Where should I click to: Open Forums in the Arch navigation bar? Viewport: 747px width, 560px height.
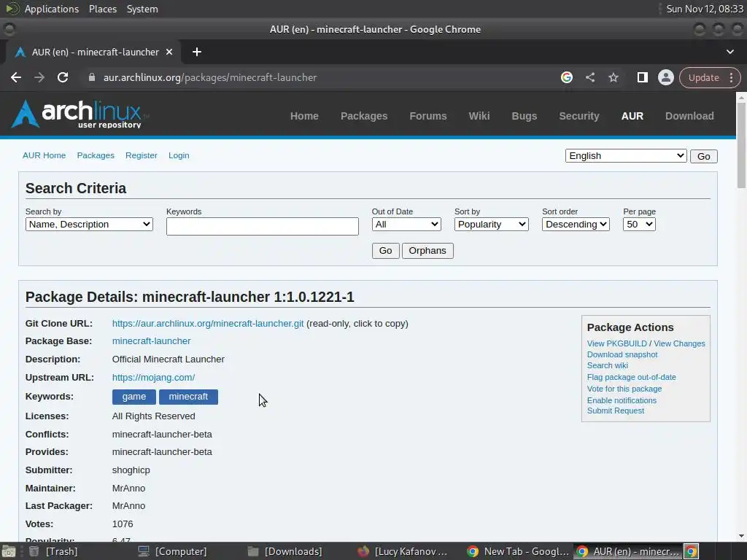(428, 116)
